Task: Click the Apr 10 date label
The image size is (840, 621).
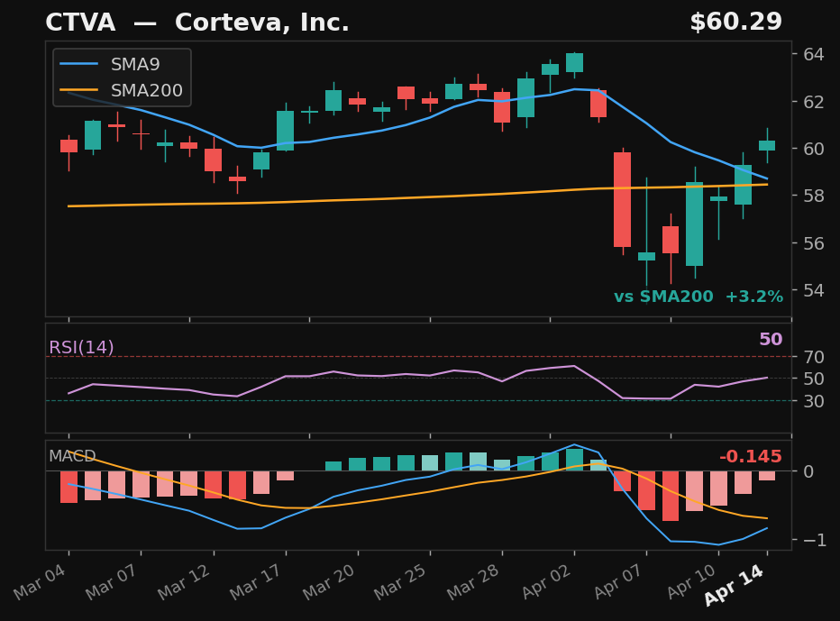Action: coord(691,582)
